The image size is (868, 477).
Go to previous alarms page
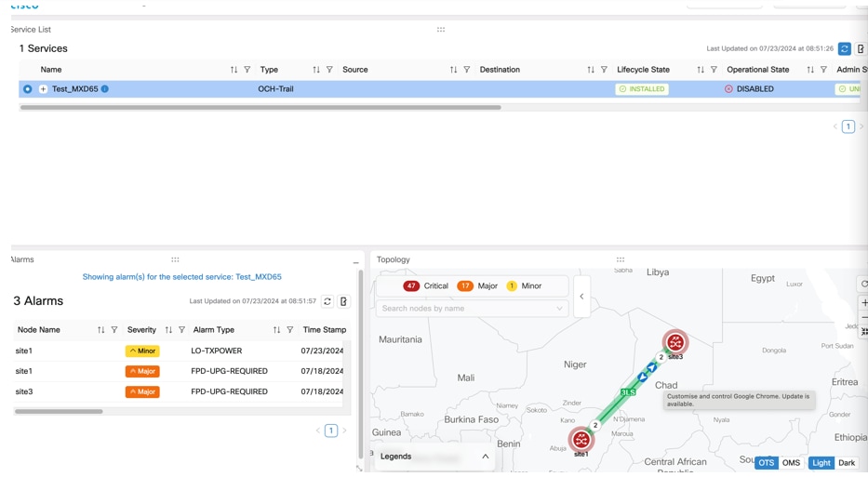pos(318,431)
